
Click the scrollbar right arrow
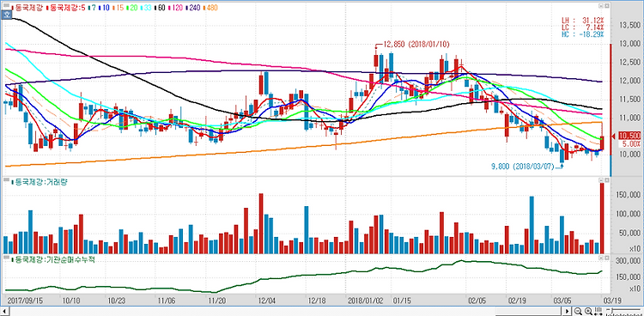click(x=567, y=311)
